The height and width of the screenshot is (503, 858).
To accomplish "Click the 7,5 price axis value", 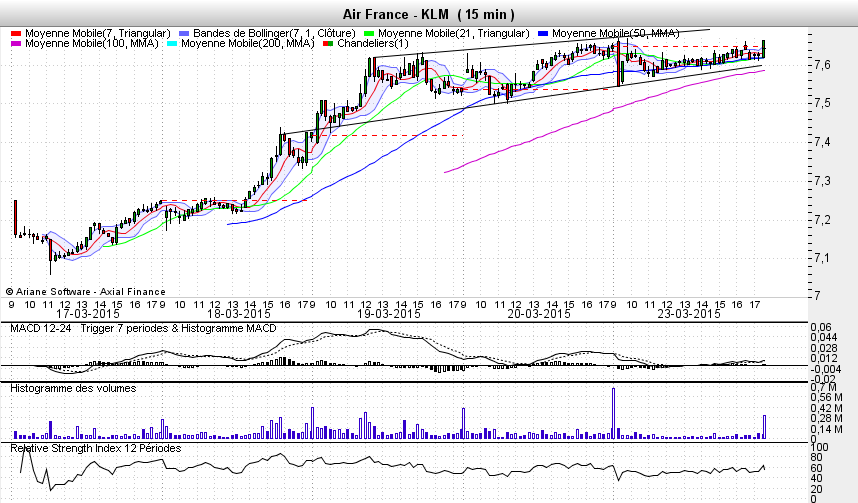I will point(822,103).
